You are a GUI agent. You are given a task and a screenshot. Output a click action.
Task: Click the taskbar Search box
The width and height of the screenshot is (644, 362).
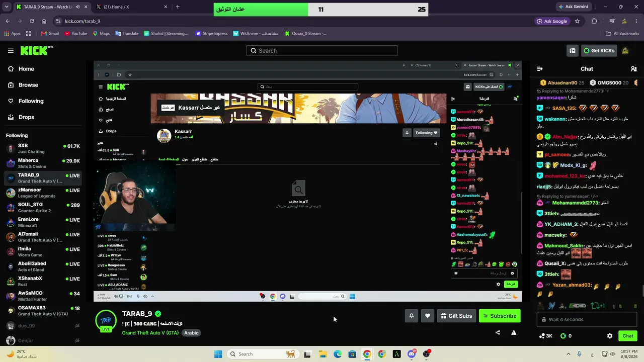tap(262, 354)
